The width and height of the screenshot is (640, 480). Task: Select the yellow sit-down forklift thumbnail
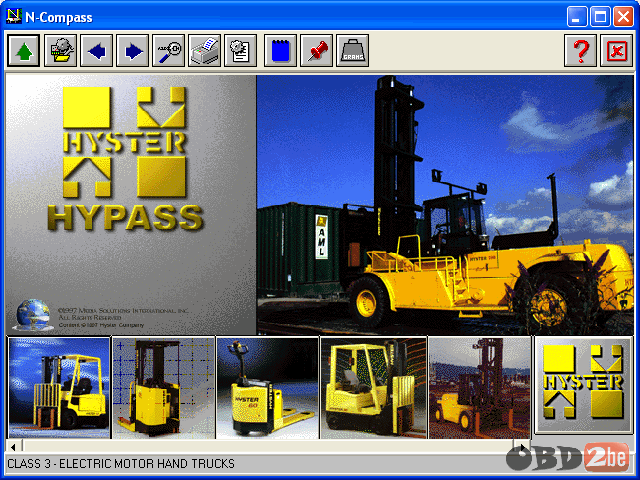coord(59,388)
